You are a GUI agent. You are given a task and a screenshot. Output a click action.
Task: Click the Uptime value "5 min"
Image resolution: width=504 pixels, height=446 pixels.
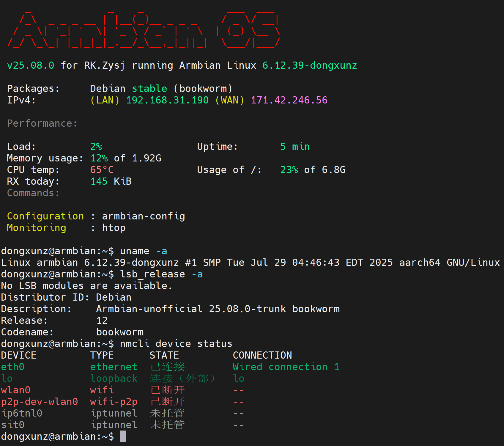point(295,147)
